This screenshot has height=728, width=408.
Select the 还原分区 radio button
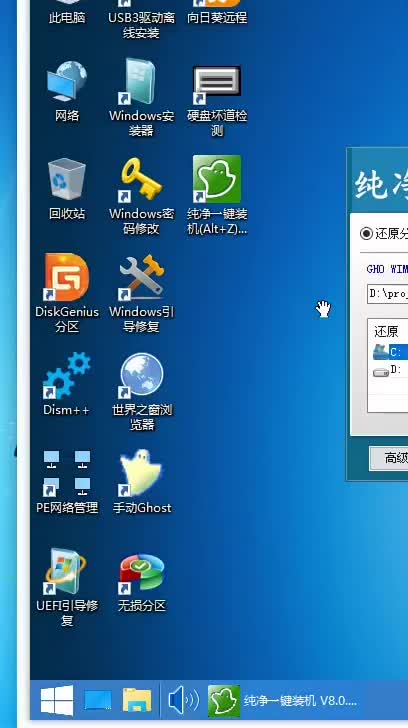click(366, 233)
